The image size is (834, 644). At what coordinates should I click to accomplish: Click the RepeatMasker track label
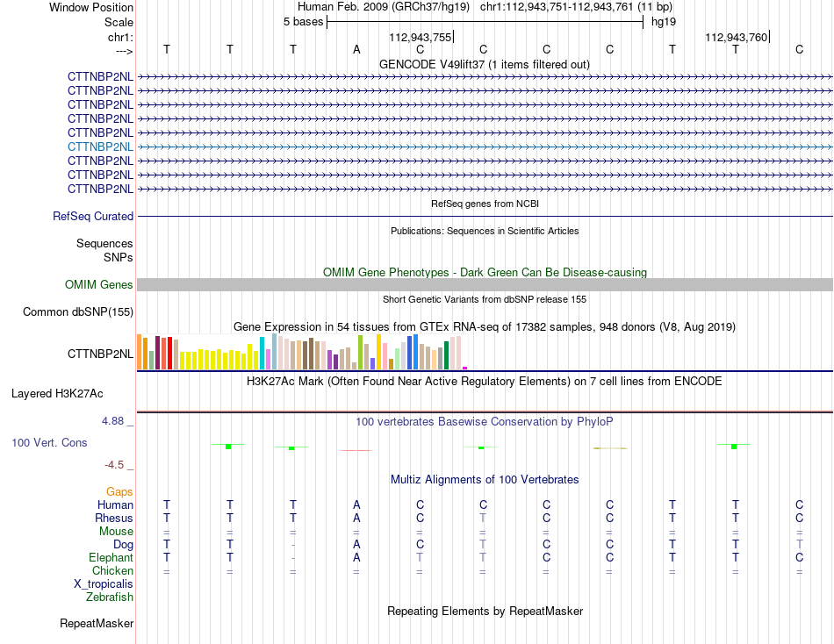pos(97,623)
